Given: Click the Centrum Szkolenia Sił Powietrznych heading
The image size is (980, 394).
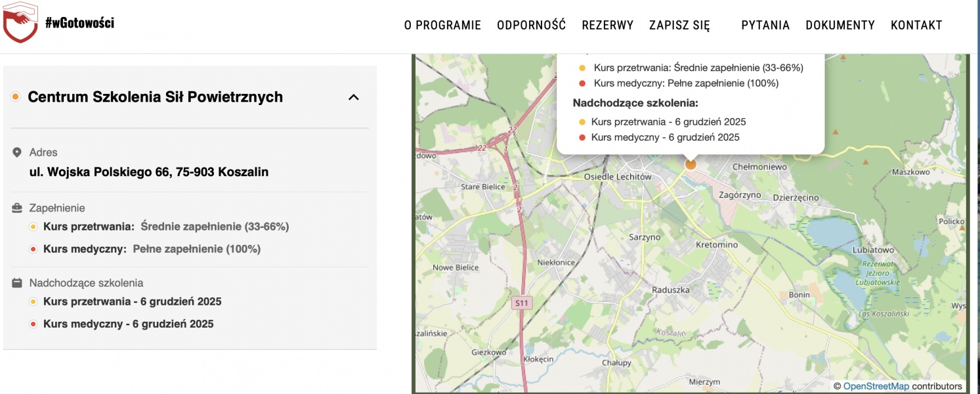Looking at the screenshot, I should 155,97.
